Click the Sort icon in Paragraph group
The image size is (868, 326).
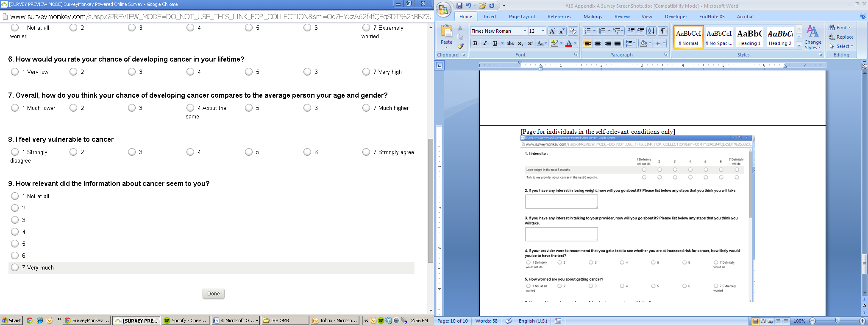point(651,31)
